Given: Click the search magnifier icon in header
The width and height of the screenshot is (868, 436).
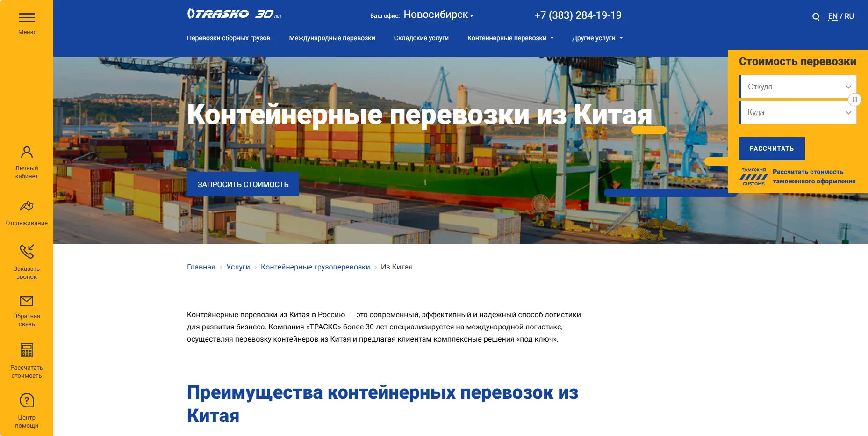Looking at the screenshot, I should [816, 17].
